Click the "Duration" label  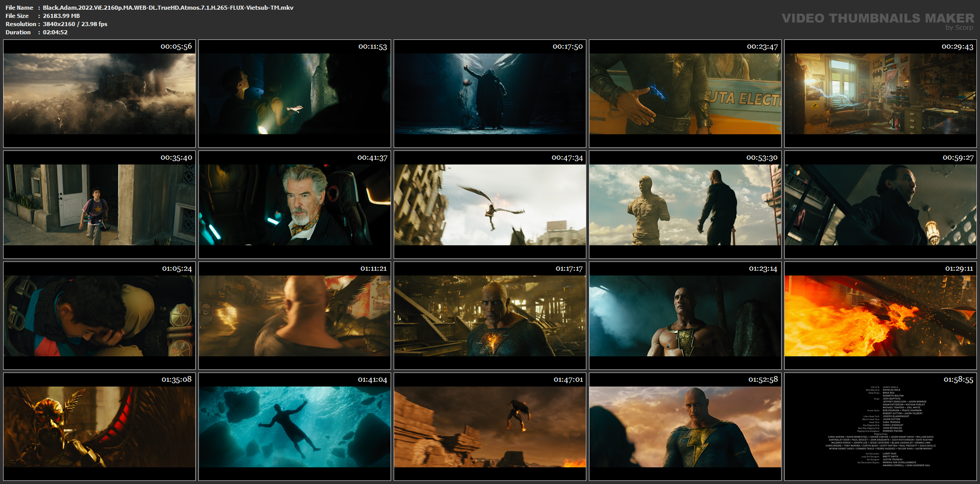pos(18,32)
